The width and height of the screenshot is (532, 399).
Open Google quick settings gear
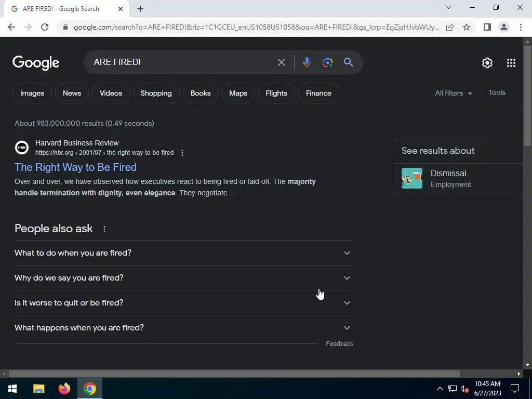click(x=487, y=63)
